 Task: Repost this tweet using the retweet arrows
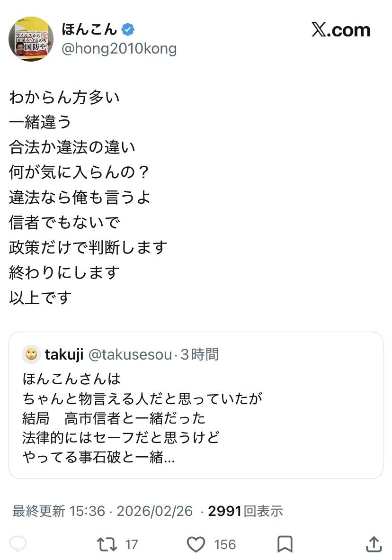(x=107, y=544)
